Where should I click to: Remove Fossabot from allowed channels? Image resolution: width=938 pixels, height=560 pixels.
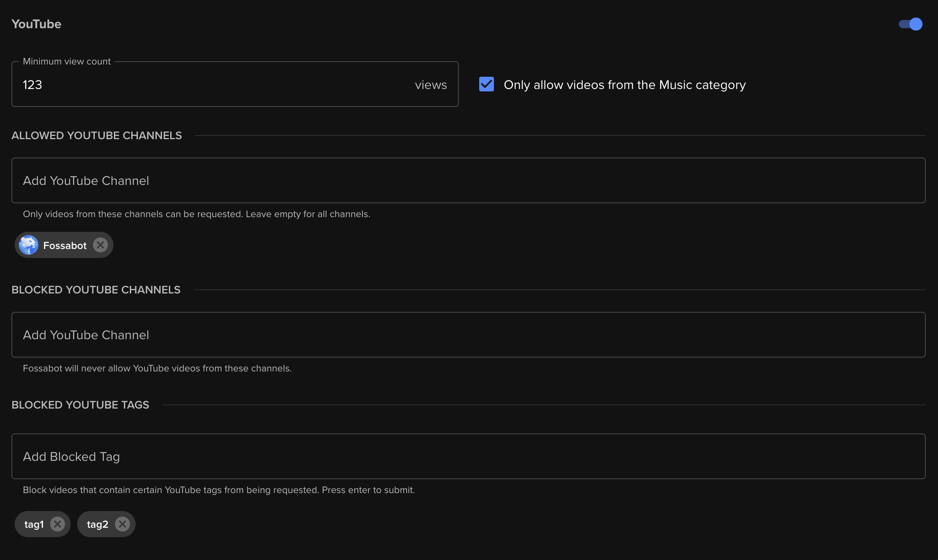tap(100, 245)
